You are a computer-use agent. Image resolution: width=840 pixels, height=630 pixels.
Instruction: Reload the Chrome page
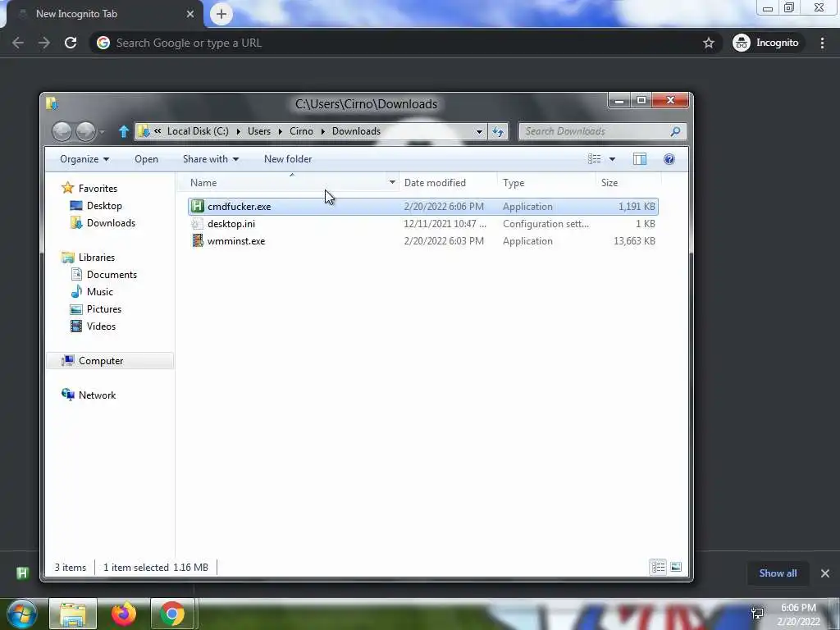coord(71,43)
